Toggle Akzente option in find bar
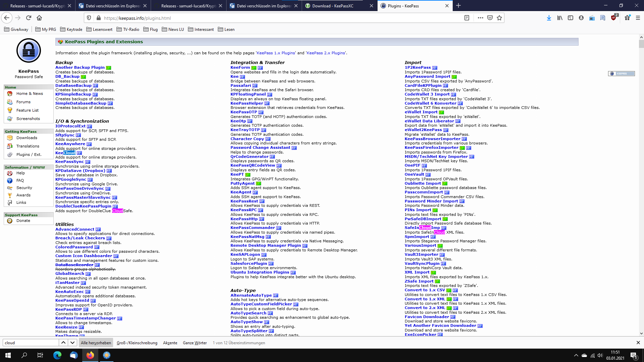 click(x=170, y=343)
